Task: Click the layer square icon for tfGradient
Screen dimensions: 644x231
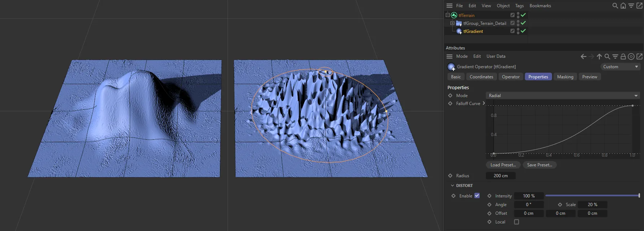Action: pos(512,31)
